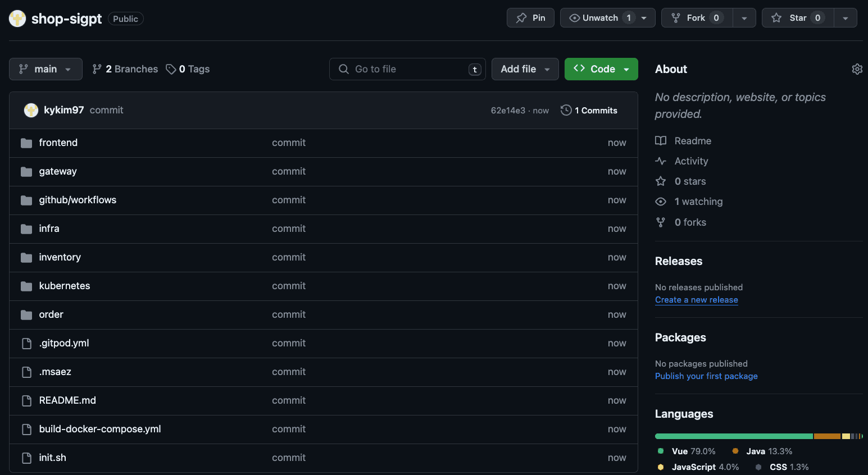
Task: Click the shop-sigpt repository title
Action: tap(66, 19)
